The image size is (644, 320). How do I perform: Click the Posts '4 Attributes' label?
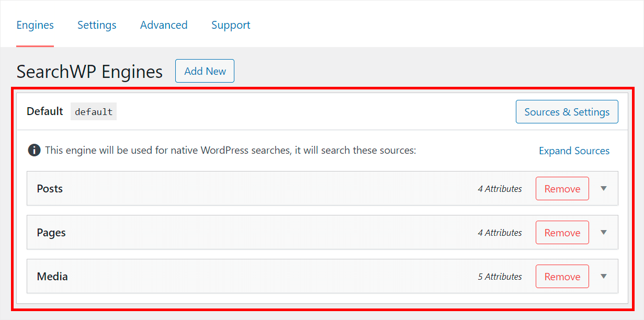500,189
